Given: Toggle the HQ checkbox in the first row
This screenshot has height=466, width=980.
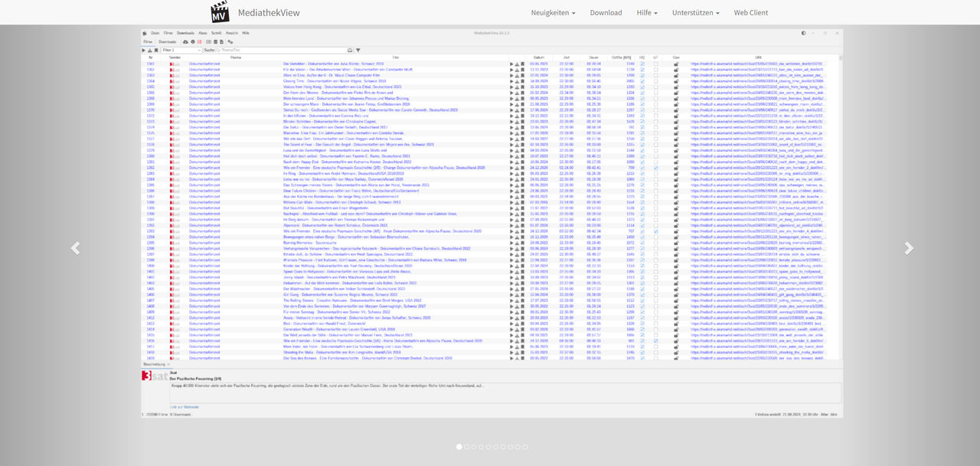Looking at the screenshot, I should (x=642, y=64).
